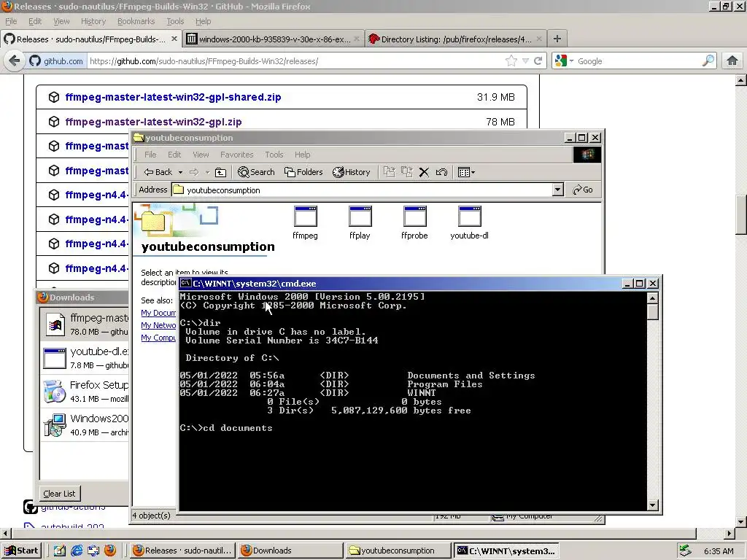Open Google search engine dropdown
This screenshot has width=747, height=560.
coord(564,61)
